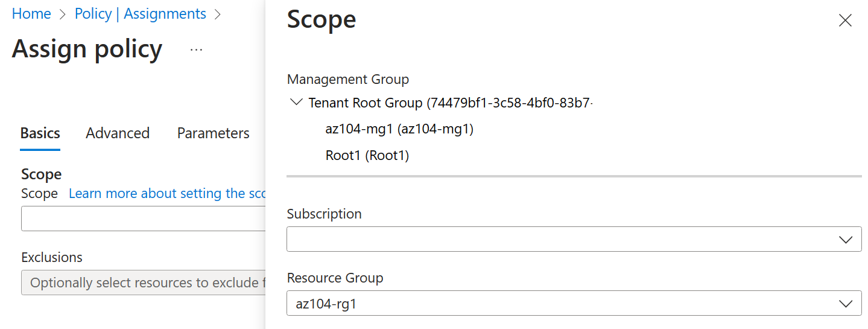Click the Scope input box under Basics
Image resolution: width=868 pixels, height=329 pixels.
coord(143,219)
